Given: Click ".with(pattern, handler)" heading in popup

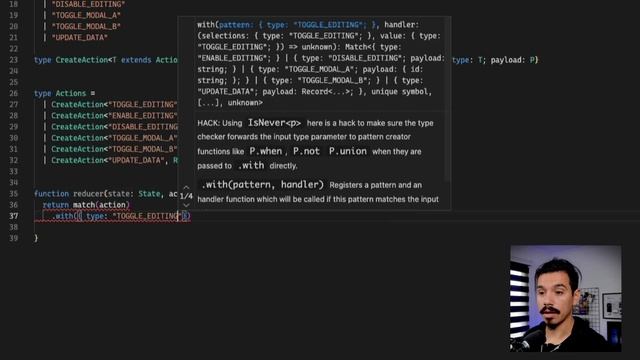Looking at the screenshot, I should pyautogui.click(x=262, y=185).
